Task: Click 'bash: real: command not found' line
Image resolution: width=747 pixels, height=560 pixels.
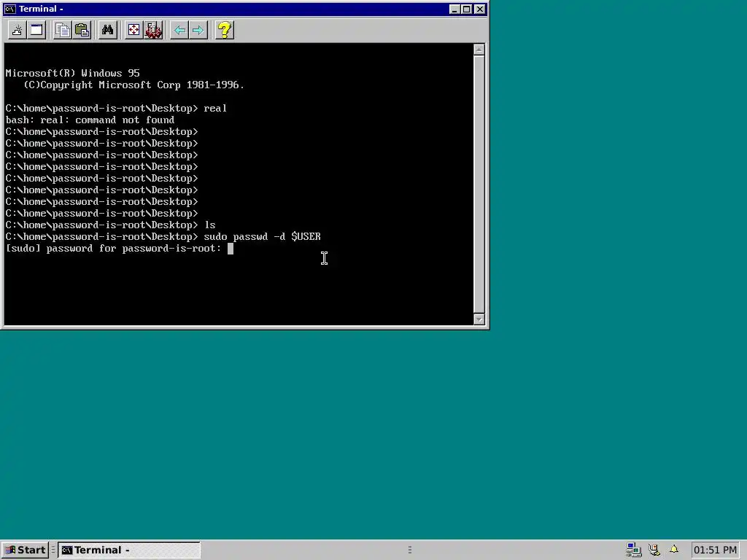Action: tap(90, 120)
